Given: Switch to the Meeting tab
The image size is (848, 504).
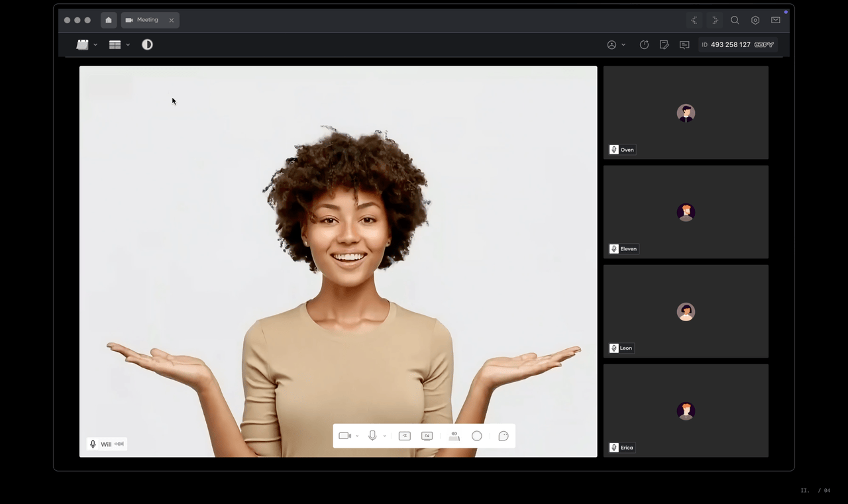Looking at the screenshot, I should click(x=150, y=20).
